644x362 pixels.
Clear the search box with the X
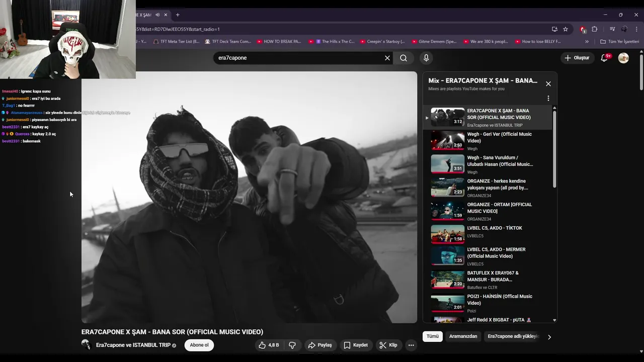387,58
